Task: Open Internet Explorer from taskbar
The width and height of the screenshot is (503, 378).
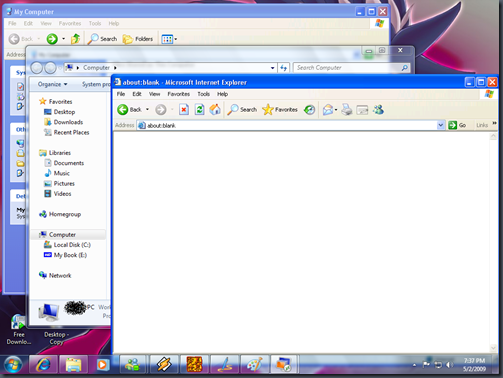Action: point(43,365)
